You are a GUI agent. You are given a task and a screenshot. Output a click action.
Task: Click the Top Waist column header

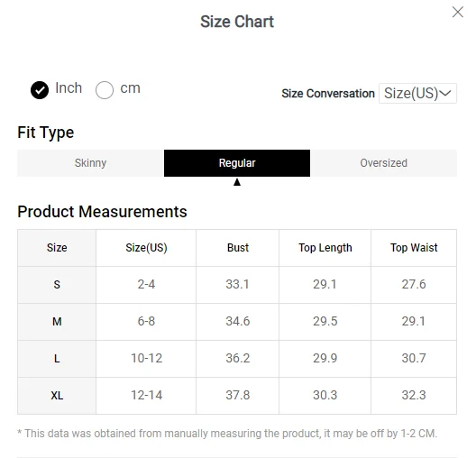pyautogui.click(x=414, y=248)
